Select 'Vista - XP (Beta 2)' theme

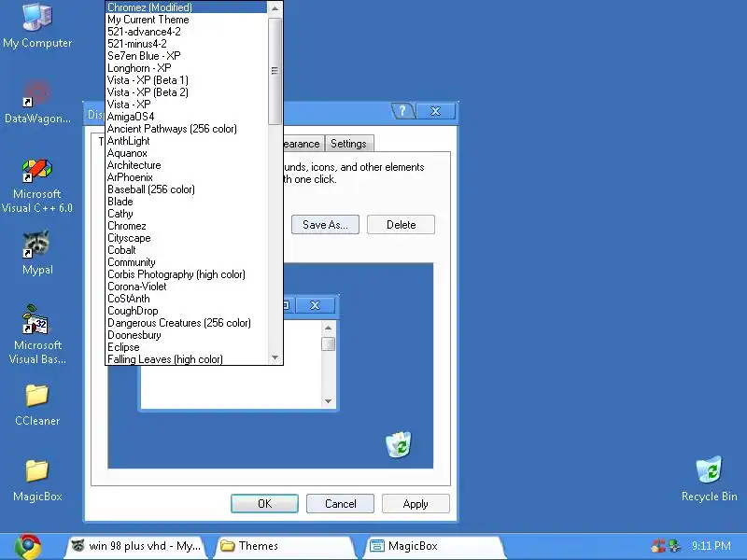186,92
